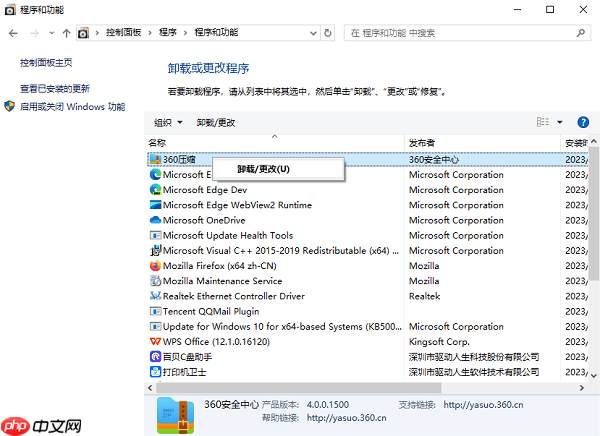Click the 打印机卫士 icon
Image resolution: width=600 pixels, height=436 pixels.
[x=155, y=372]
